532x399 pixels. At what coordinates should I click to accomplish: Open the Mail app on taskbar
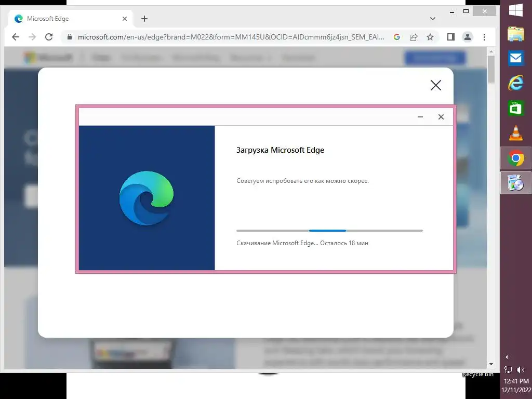(x=516, y=58)
